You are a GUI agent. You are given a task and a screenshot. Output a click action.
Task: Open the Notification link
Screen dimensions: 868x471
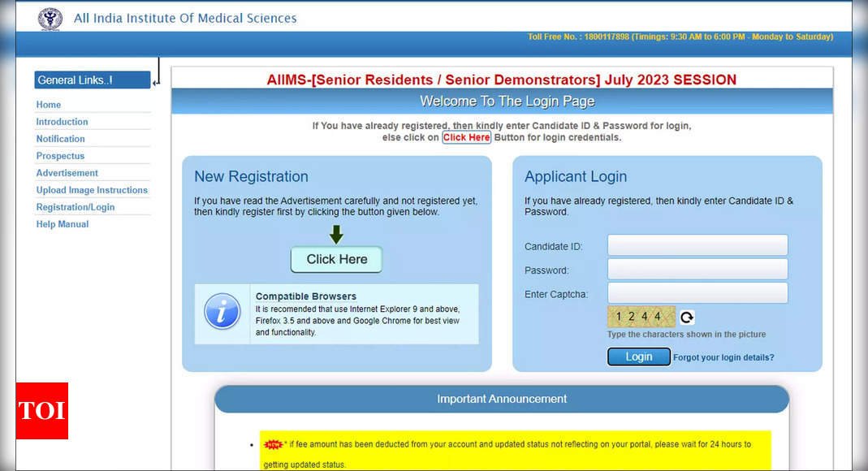pos(60,139)
